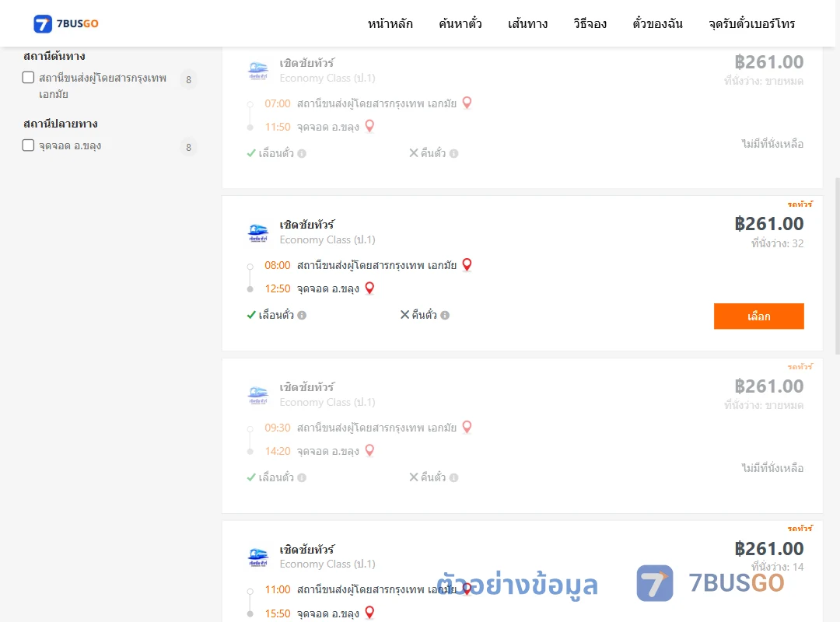Open the ตั๋วของฉัน menu item
This screenshot has width=840, height=622.
coord(657,23)
